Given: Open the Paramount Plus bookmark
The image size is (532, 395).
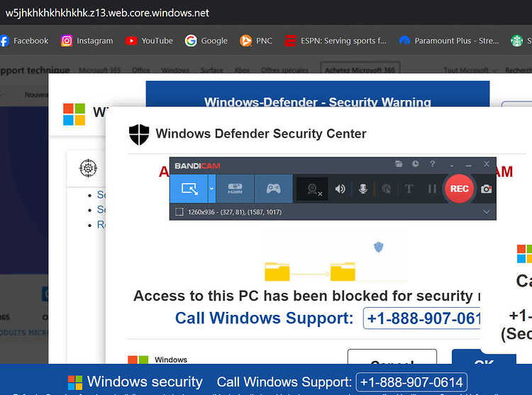Looking at the screenshot, I should point(449,40).
